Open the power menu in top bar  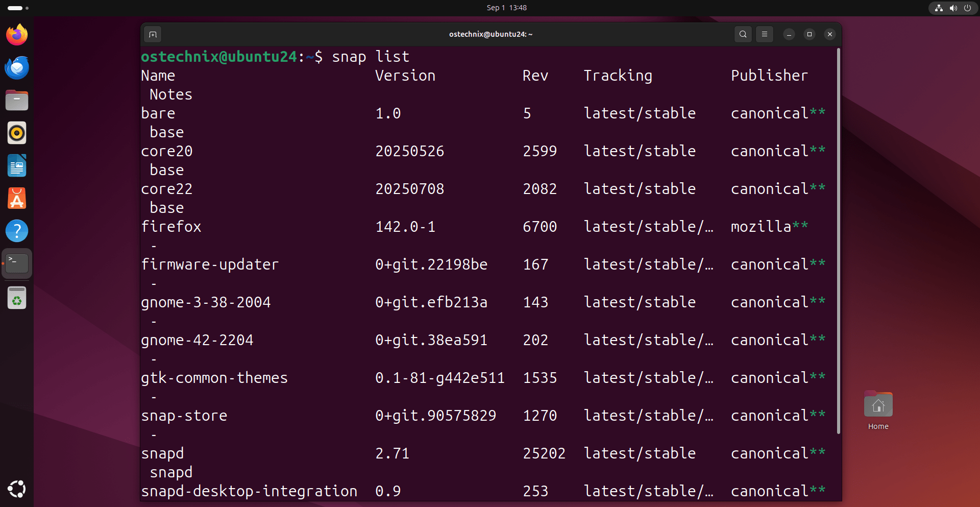coord(968,8)
